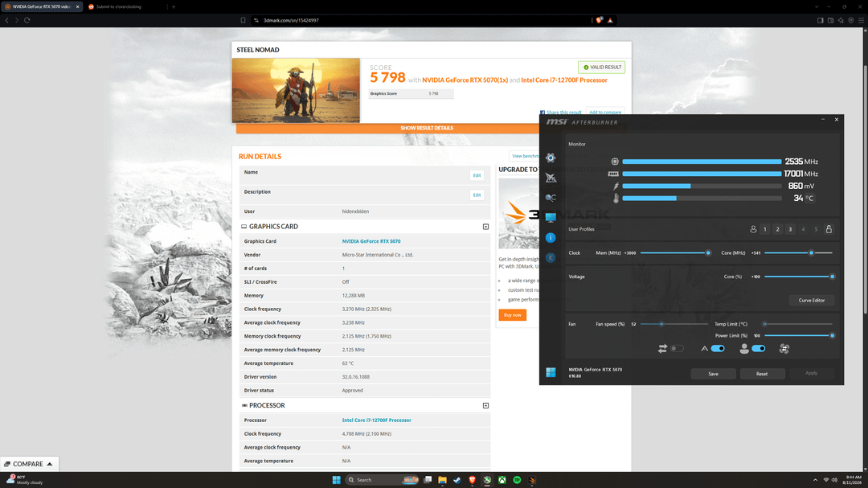
Task: Click the profile lock icon
Action: 829,229
